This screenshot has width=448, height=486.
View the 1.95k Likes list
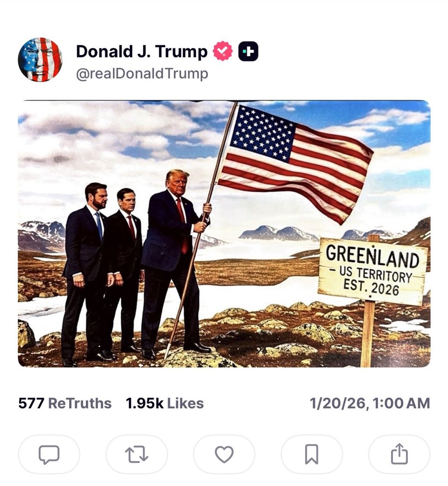tap(165, 403)
